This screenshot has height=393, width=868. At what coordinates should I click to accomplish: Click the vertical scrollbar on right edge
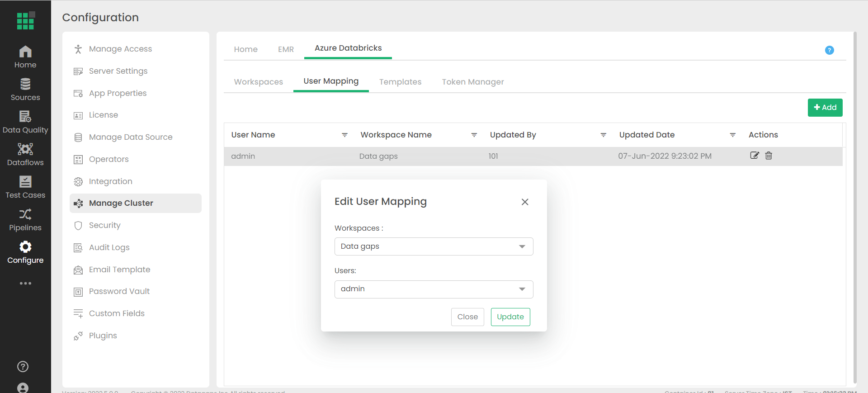pos(855,207)
